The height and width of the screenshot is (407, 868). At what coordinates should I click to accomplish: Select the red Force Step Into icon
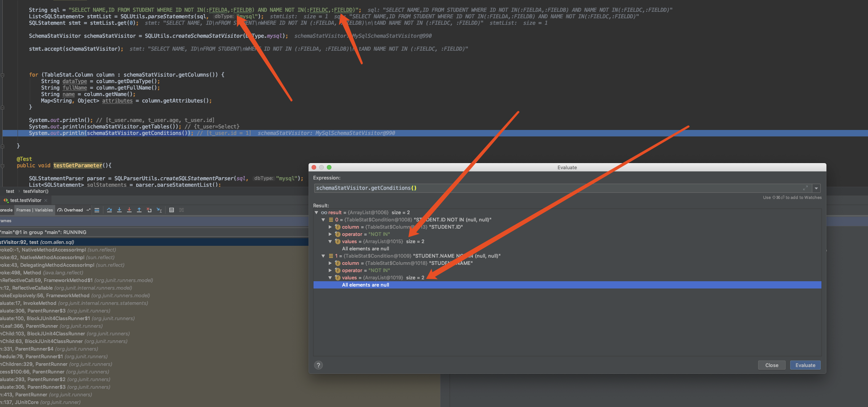[129, 210]
